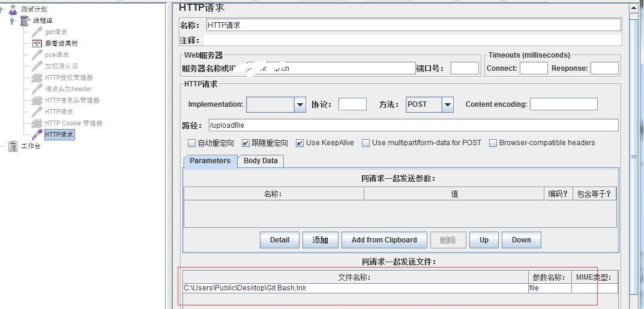Open the Implementation dropdown
The width and height of the screenshot is (644, 309).
pyautogui.click(x=300, y=104)
